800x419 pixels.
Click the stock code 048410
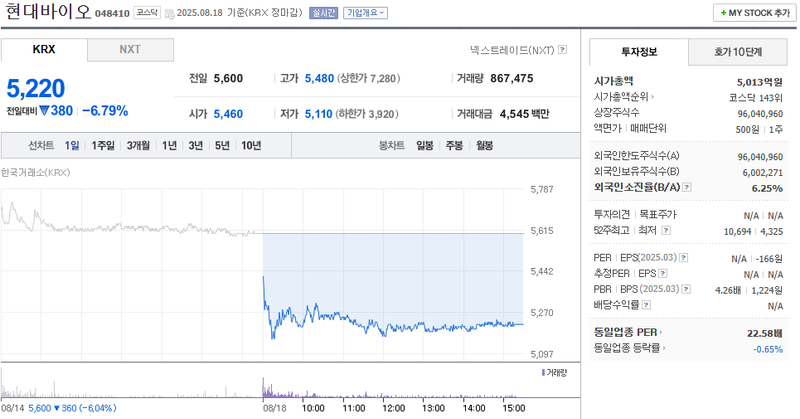tap(112, 13)
